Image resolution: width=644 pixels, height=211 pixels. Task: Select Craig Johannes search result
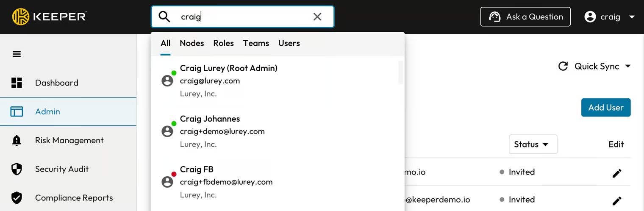[210, 119]
